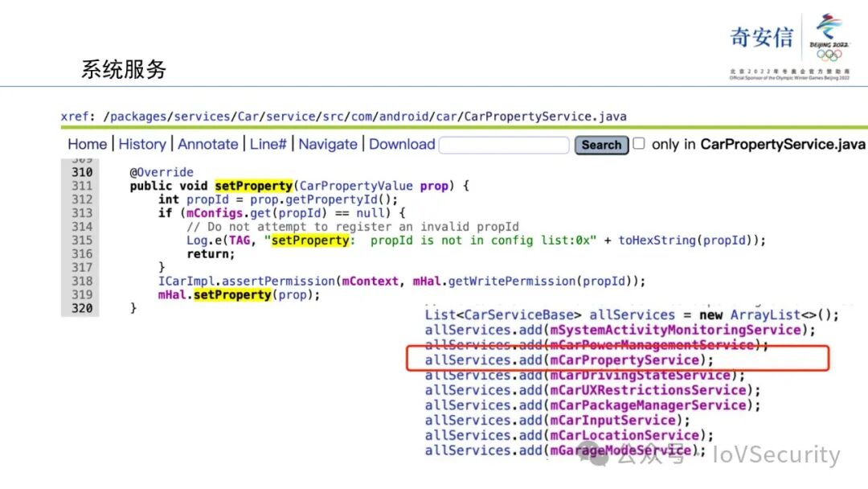The width and height of the screenshot is (868, 489).
Task: Open the 'android' path segment link
Action: click(403, 117)
